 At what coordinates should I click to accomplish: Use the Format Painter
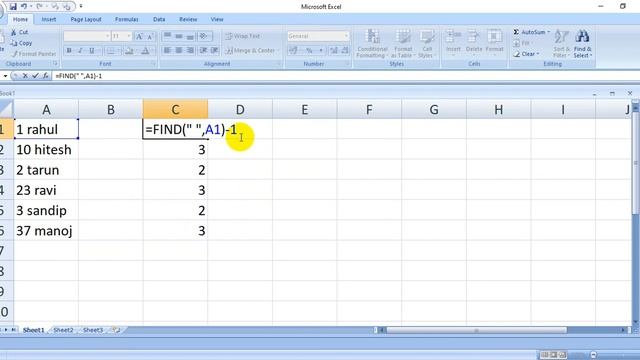tap(34, 53)
